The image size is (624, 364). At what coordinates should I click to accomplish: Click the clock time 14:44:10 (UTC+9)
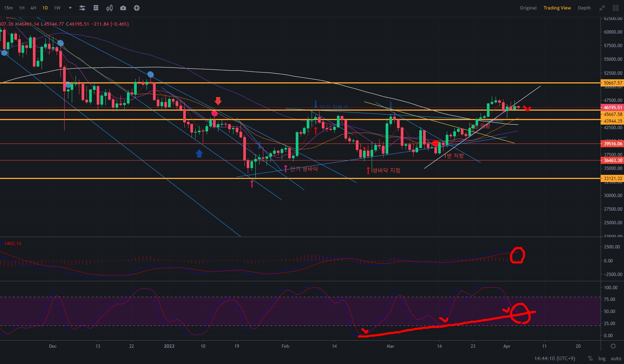(554, 358)
